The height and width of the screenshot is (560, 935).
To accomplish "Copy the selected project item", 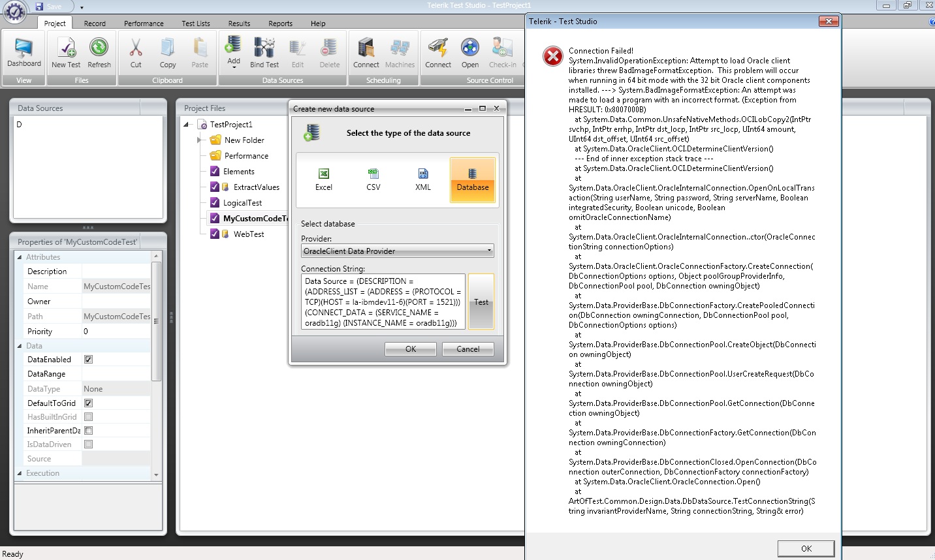I will point(168,52).
